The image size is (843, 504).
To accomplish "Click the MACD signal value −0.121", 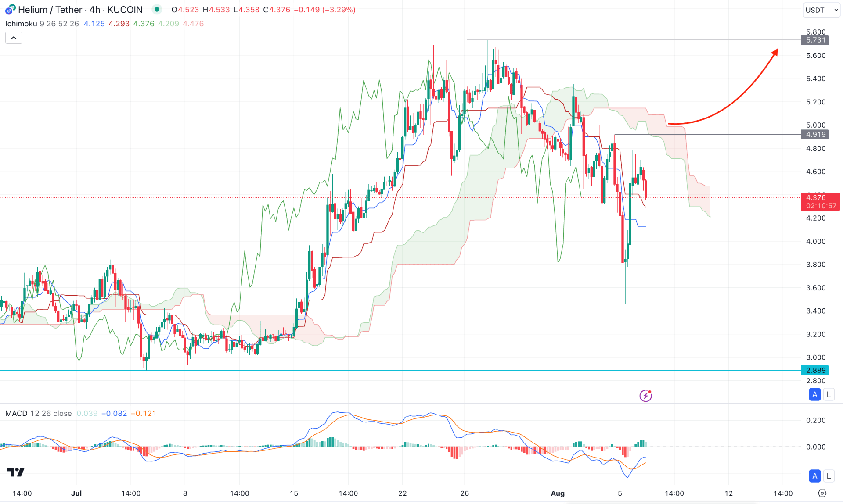I will pyautogui.click(x=144, y=413).
